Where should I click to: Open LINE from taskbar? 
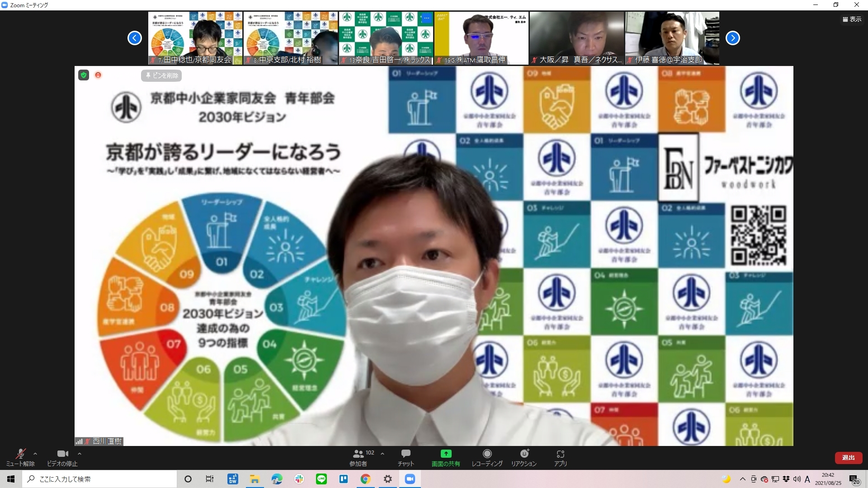coord(321,479)
